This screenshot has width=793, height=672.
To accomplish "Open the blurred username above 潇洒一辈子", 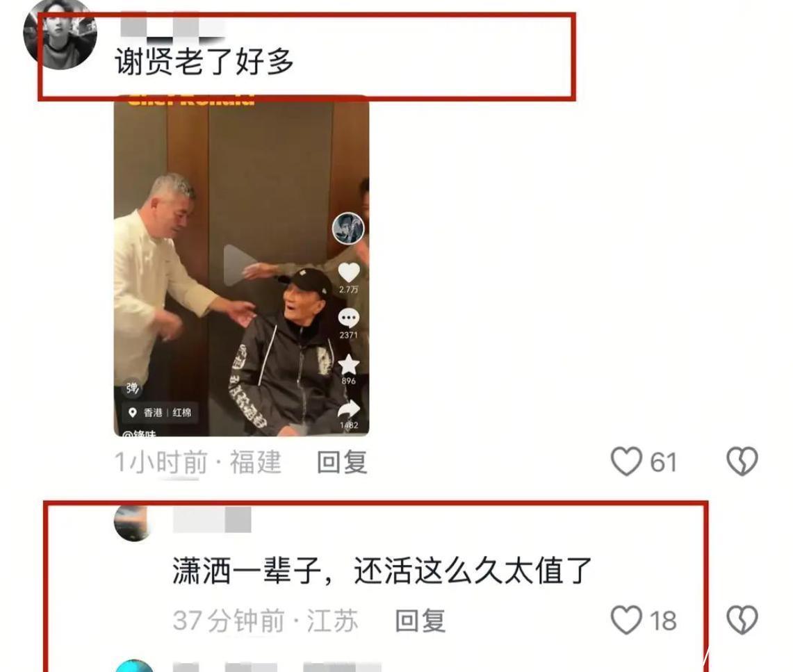I will (212, 521).
